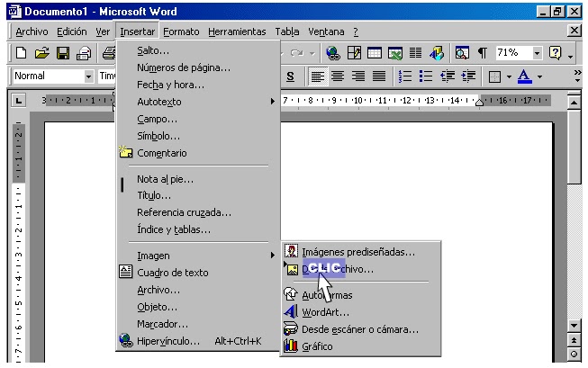Apply numbered list formatting
Viewport: 588px width, 368px height.
click(405, 76)
